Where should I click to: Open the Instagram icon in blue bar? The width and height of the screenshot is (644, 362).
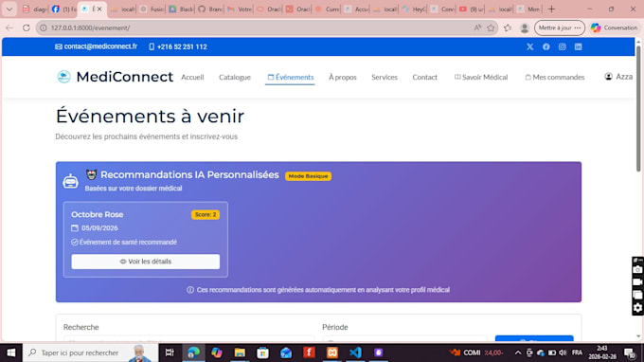562,46
